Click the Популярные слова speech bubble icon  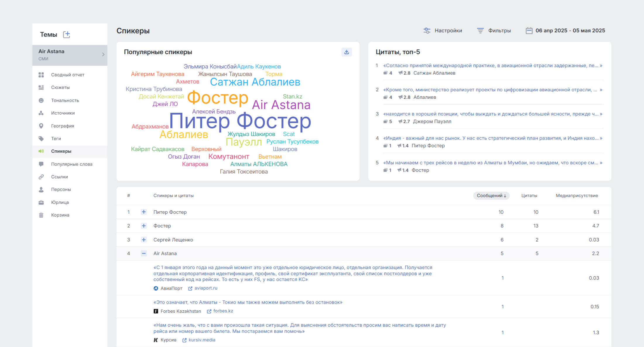point(41,164)
